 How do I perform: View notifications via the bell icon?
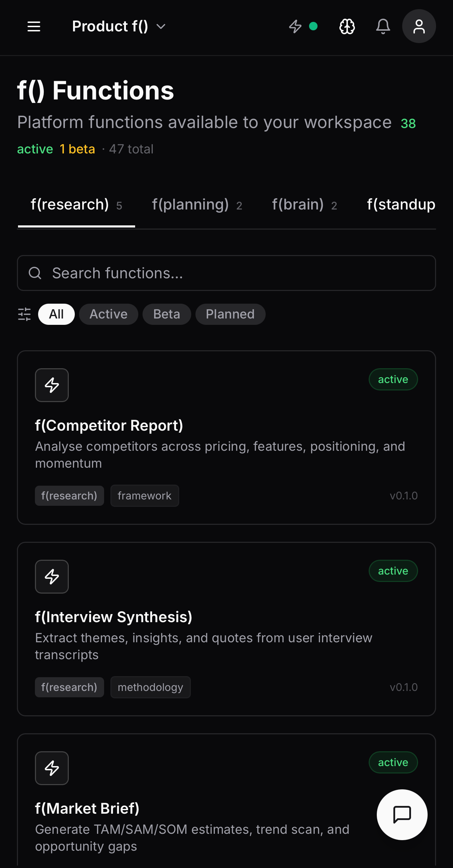pyautogui.click(x=383, y=26)
